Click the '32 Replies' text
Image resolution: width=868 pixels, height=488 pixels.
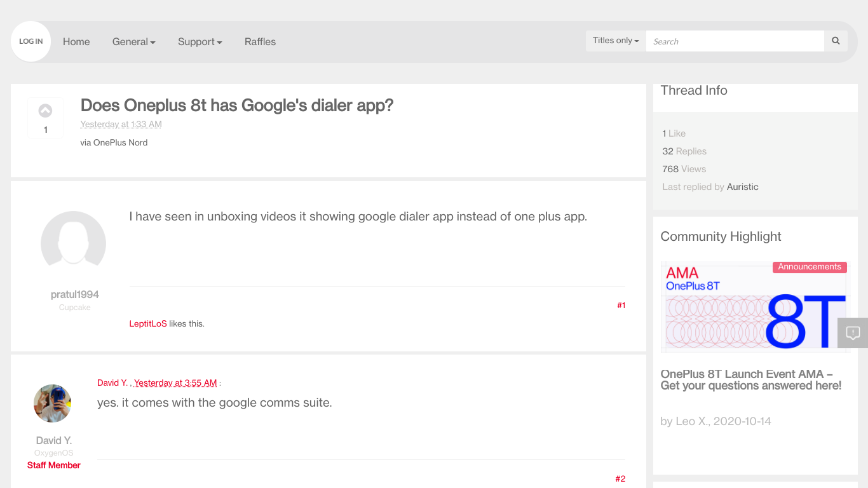point(684,151)
